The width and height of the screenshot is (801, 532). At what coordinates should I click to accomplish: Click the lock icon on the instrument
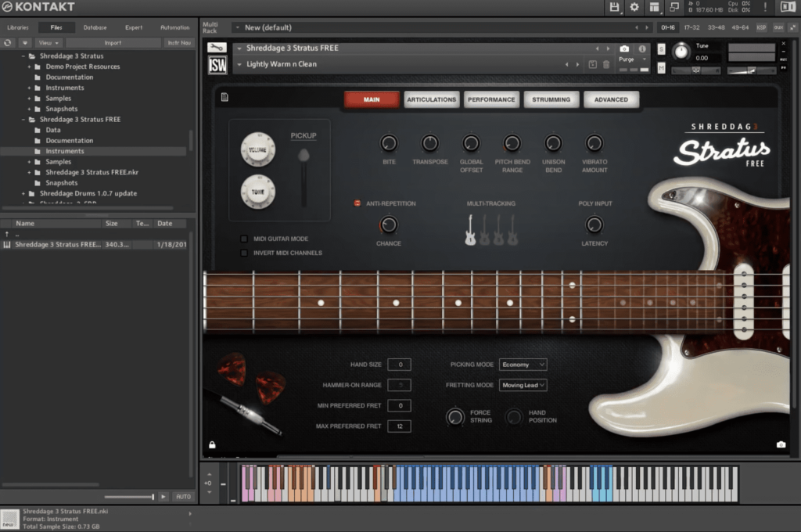point(212,444)
